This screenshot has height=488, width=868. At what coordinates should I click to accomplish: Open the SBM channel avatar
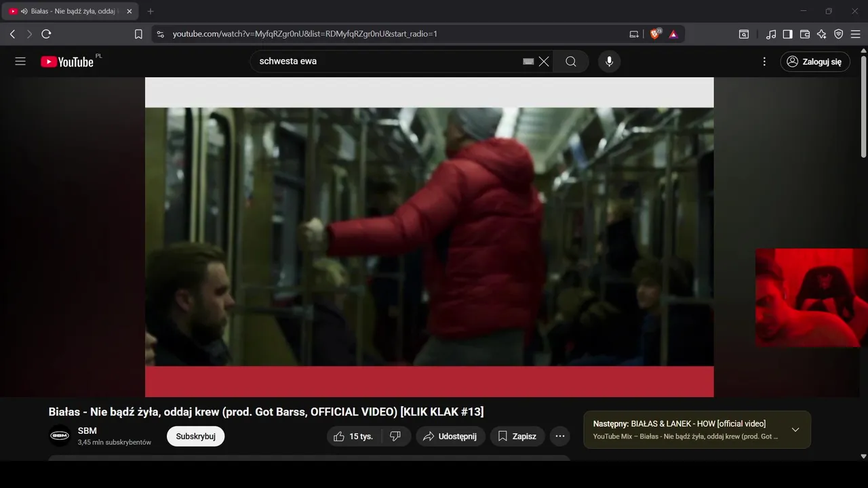click(x=60, y=436)
